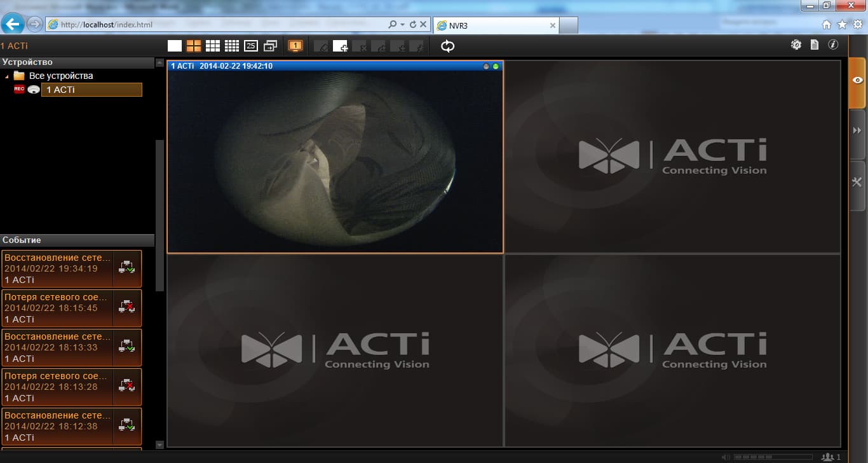This screenshot has width=868, height=463.
Task: Choose the 3x3 grid layout
Action: (213, 46)
